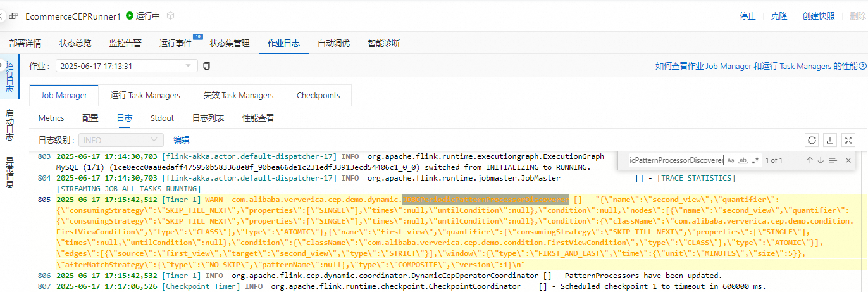868x292 pixels.
Task: Select the Job Manager tab
Action: point(64,95)
